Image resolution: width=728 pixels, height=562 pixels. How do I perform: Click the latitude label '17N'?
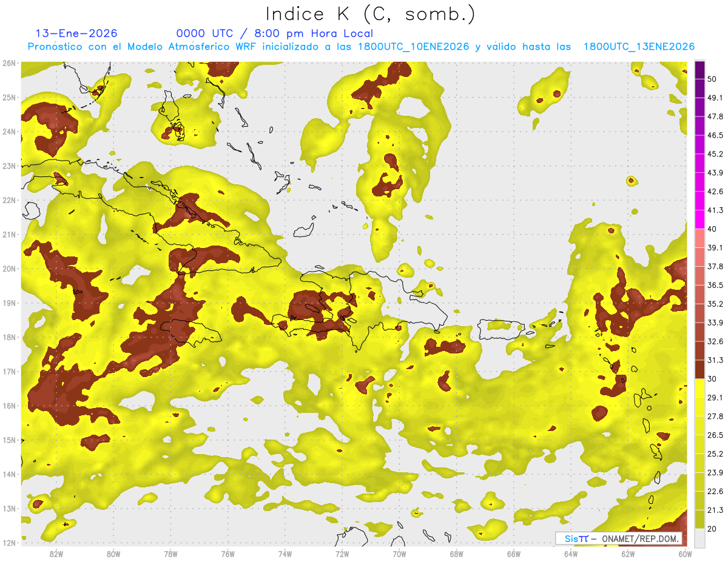[x=9, y=371]
